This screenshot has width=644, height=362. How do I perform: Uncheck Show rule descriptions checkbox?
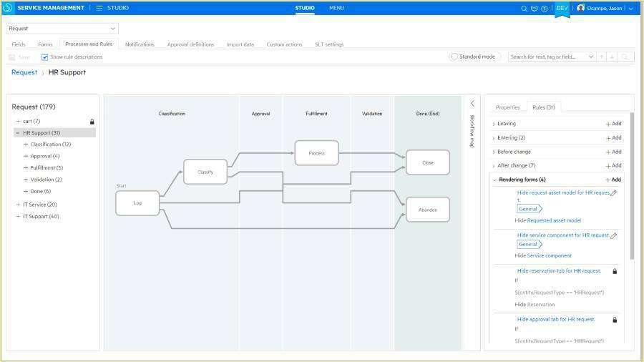pos(45,57)
